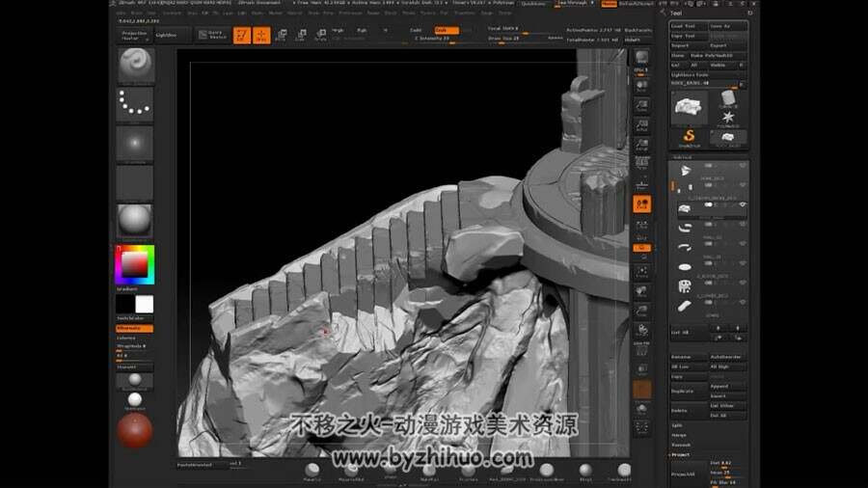Screen dimensions: 868x488
Task: Toggle the Edit mode button
Action: tap(242, 36)
